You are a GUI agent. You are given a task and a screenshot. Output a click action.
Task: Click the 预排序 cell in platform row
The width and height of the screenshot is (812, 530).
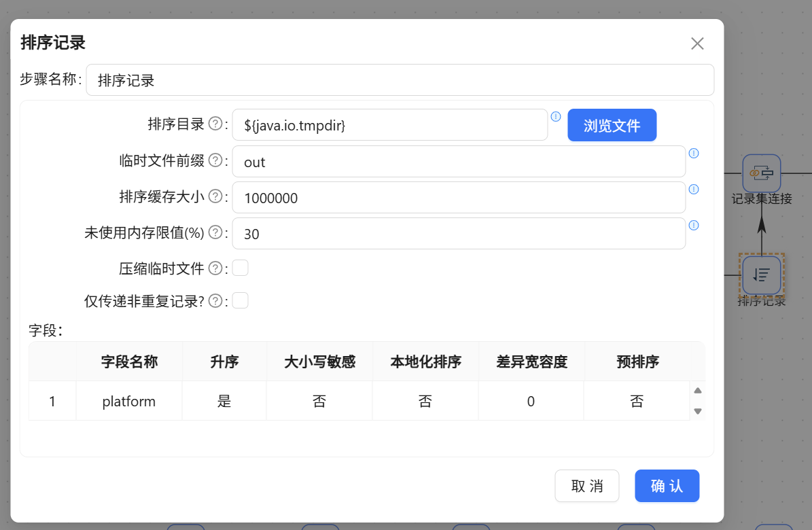pos(637,401)
